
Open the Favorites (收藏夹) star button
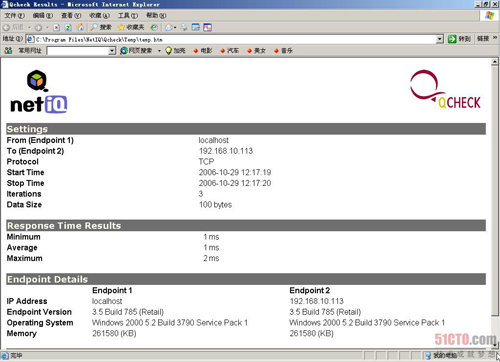click(x=131, y=27)
